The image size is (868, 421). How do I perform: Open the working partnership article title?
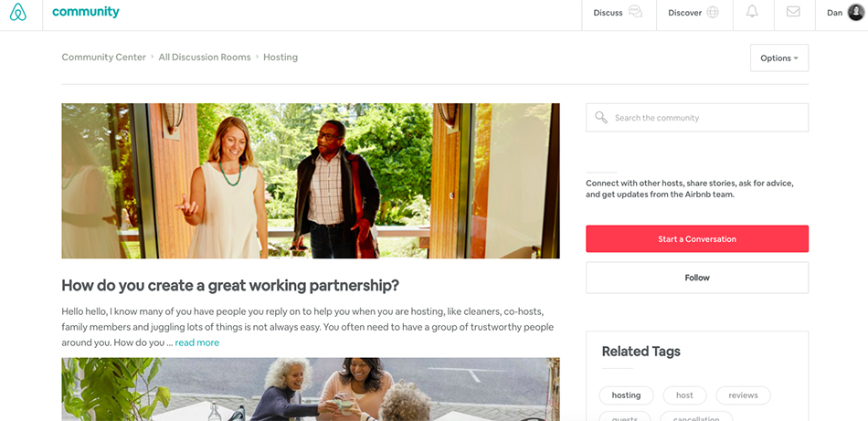coord(229,286)
